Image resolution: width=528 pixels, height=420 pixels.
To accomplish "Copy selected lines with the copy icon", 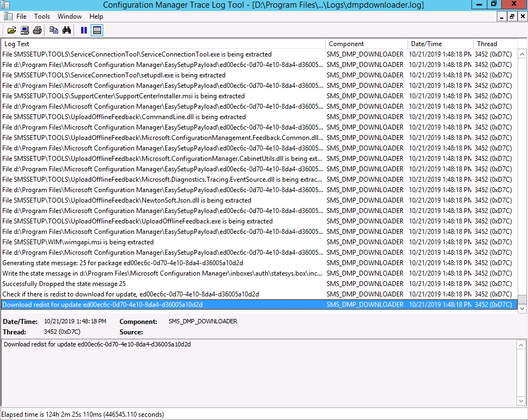I will point(54,30).
